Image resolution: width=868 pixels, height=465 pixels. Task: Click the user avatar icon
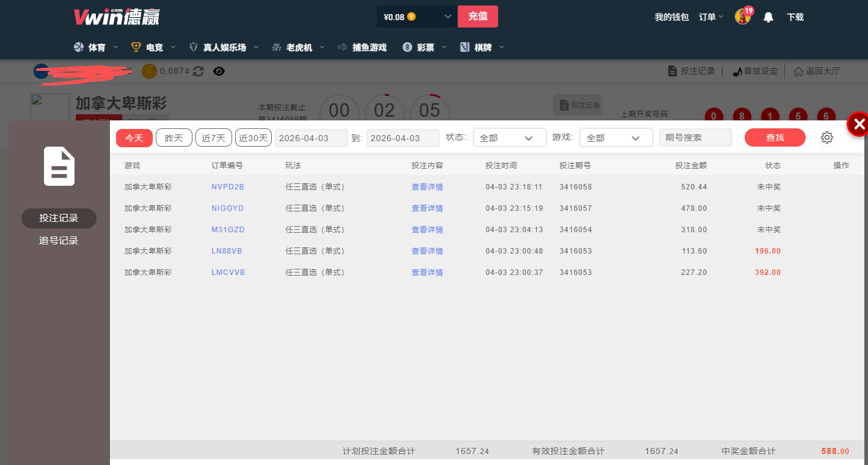click(x=742, y=17)
